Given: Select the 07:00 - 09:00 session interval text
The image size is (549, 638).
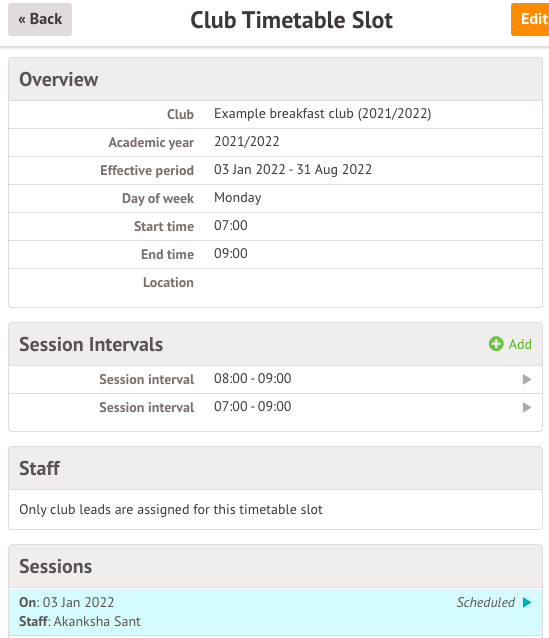Looking at the screenshot, I should (252, 406).
